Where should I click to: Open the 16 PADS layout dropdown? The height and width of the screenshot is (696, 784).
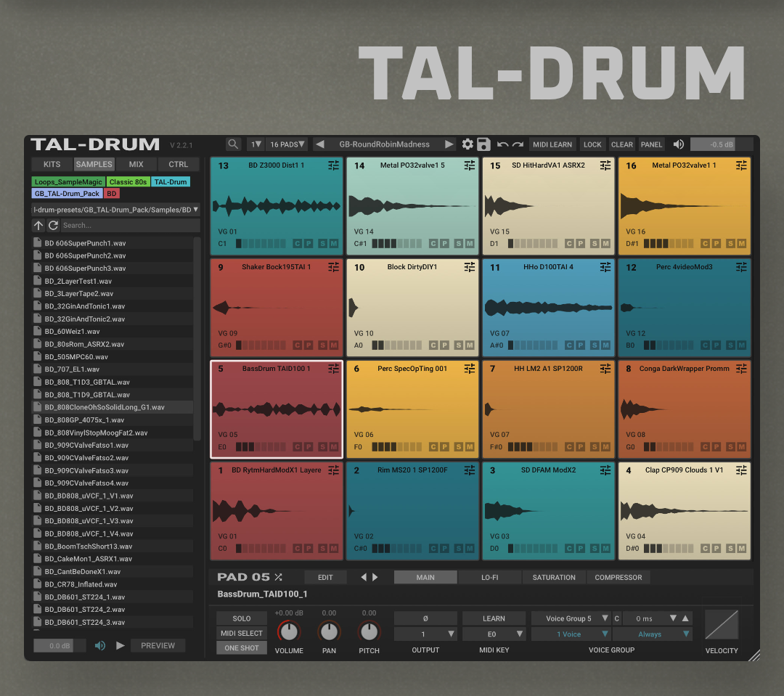(287, 144)
